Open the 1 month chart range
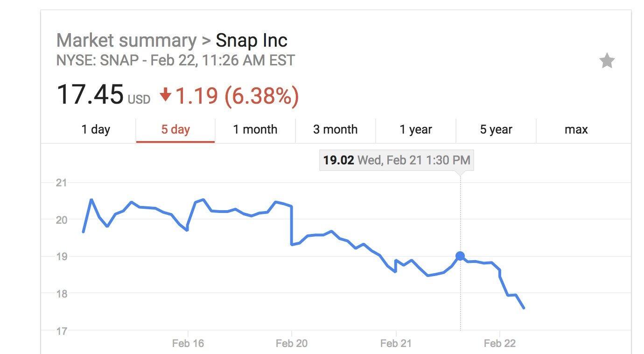 [255, 129]
